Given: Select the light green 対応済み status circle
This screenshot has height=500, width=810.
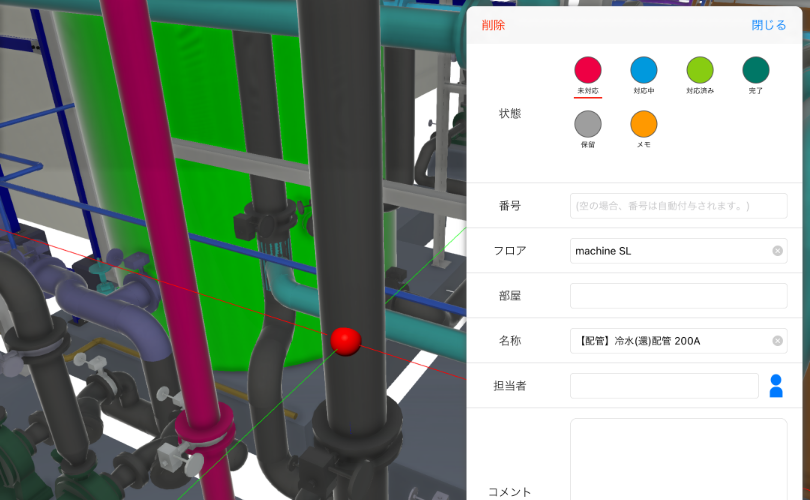Looking at the screenshot, I should pyautogui.click(x=700, y=70).
